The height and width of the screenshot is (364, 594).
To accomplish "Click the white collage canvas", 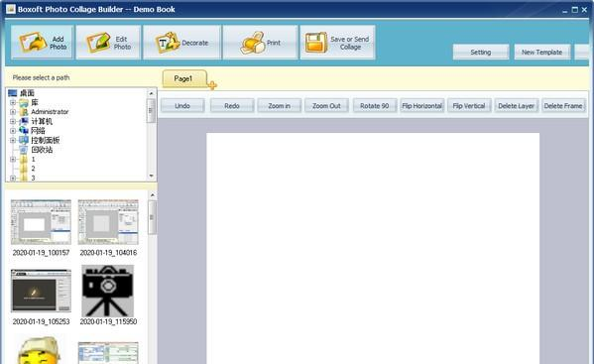I will (x=373, y=248).
